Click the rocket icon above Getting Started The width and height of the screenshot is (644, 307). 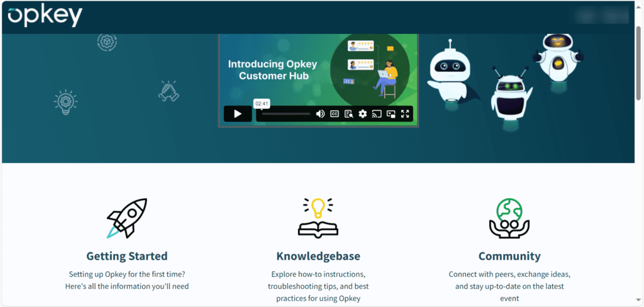[127, 218]
